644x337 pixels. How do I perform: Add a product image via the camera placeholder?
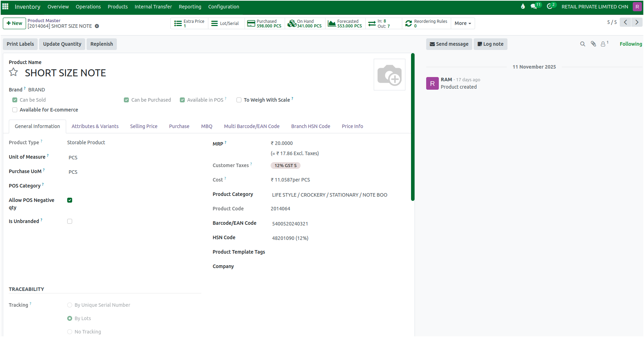pyautogui.click(x=389, y=74)
